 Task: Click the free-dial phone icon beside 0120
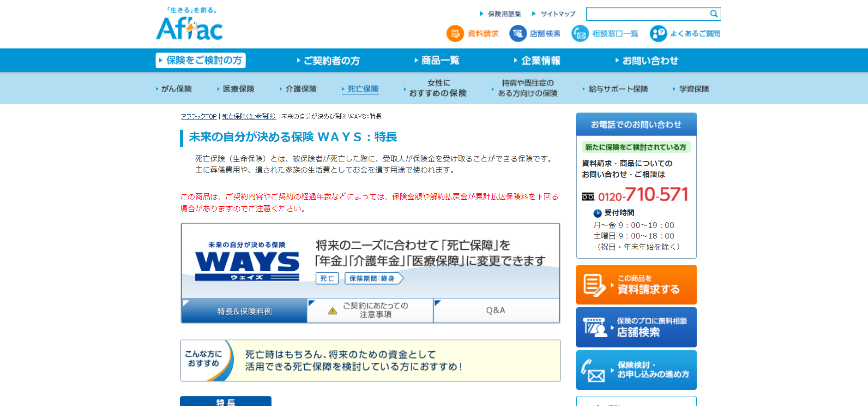click(588, 197)
